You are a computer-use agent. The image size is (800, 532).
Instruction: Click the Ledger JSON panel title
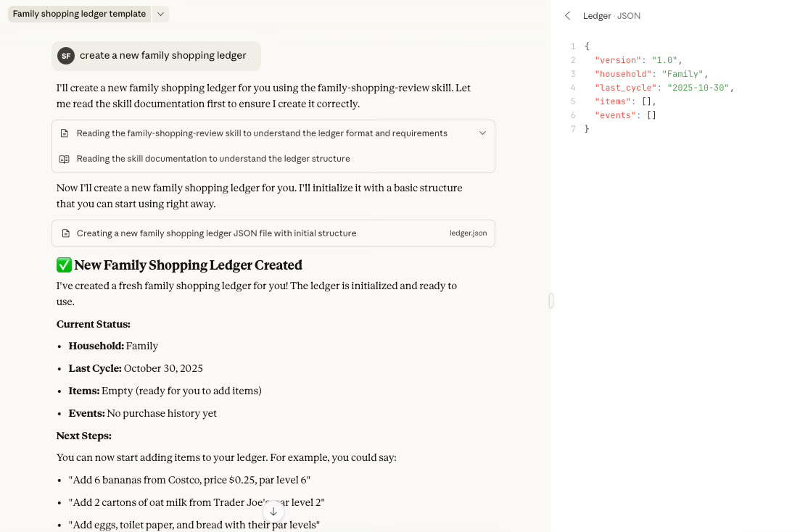click(611, 16)
